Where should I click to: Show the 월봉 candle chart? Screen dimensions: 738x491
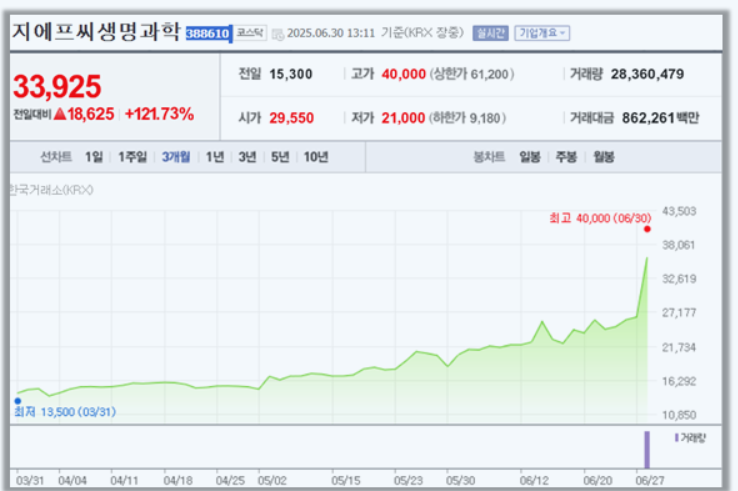click(x=604, y=157)
